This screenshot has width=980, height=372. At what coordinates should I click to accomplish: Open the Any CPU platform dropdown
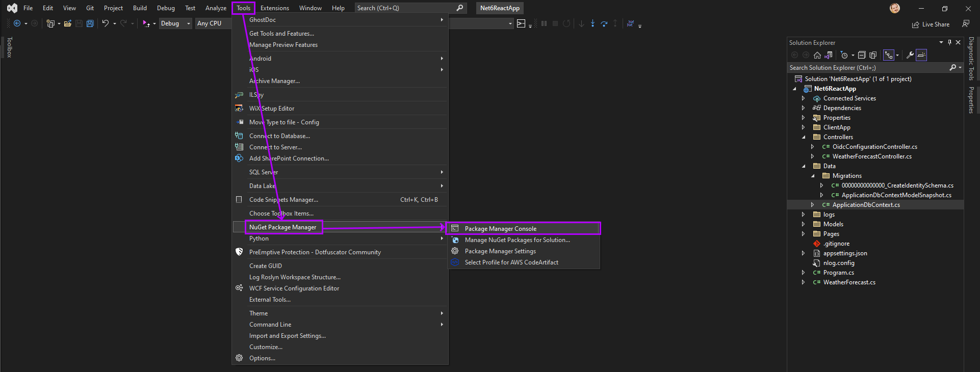point(213,23)
